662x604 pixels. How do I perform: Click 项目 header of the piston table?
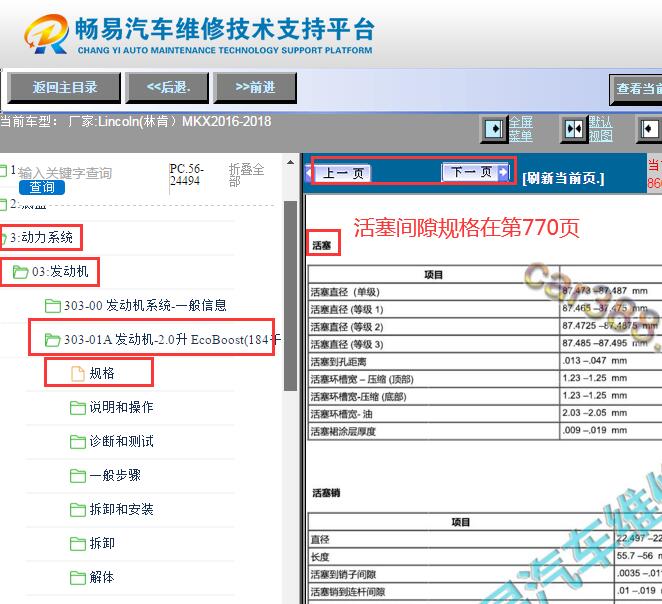coord(434,275)
